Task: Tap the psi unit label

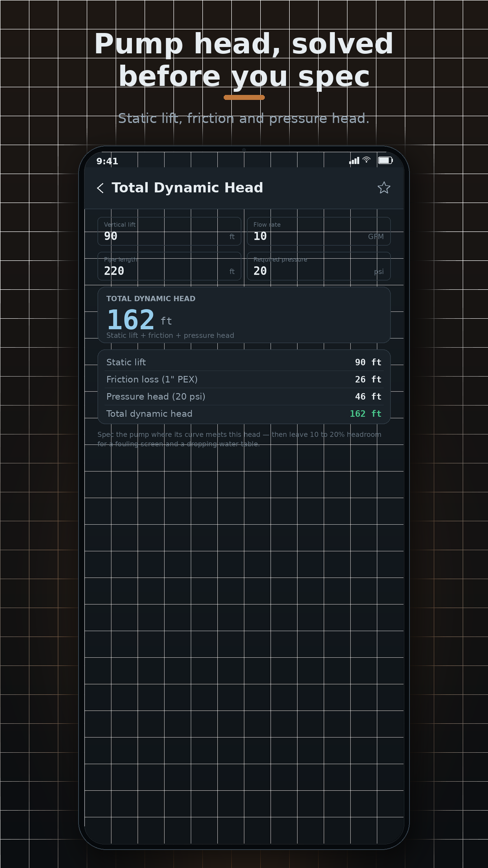Action: point(379,271)
